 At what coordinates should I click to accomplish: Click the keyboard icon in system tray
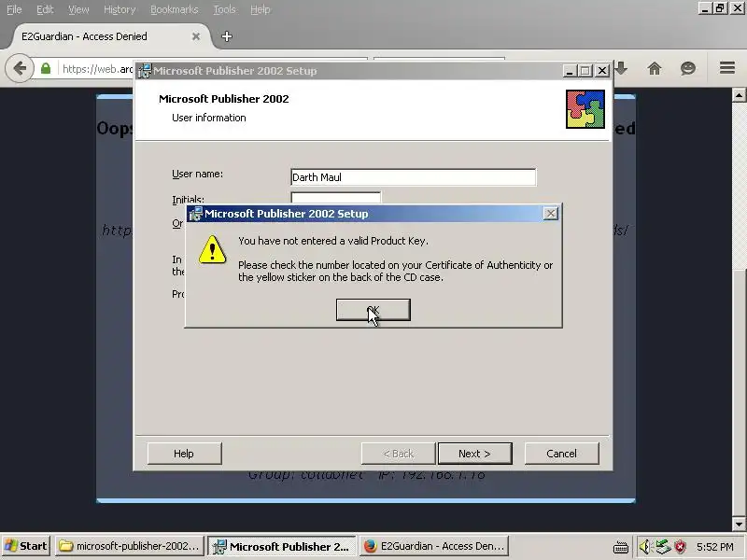620,547
